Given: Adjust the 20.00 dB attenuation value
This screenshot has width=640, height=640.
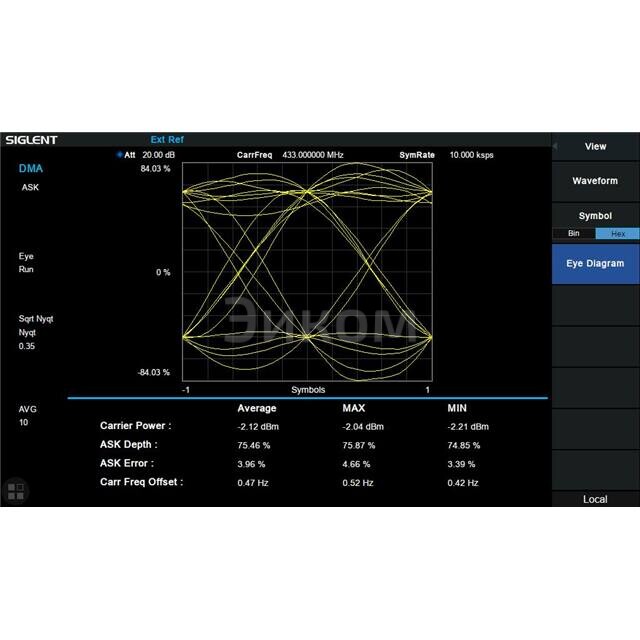Looking at the screenshot, I should click(x=158, y=155).
